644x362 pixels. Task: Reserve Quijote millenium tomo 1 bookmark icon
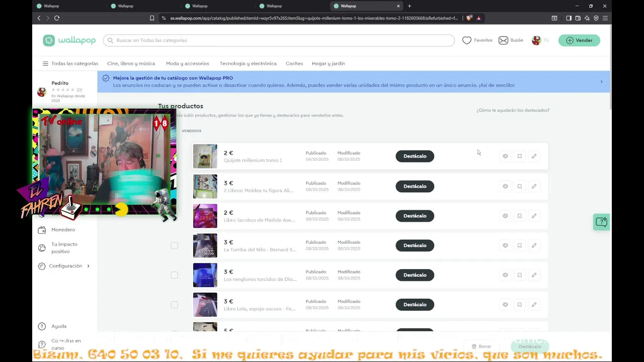click(519, 156)
